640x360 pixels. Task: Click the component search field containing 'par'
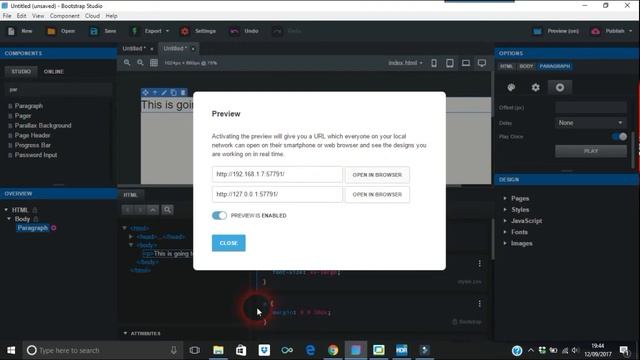[x=58, y=90]
